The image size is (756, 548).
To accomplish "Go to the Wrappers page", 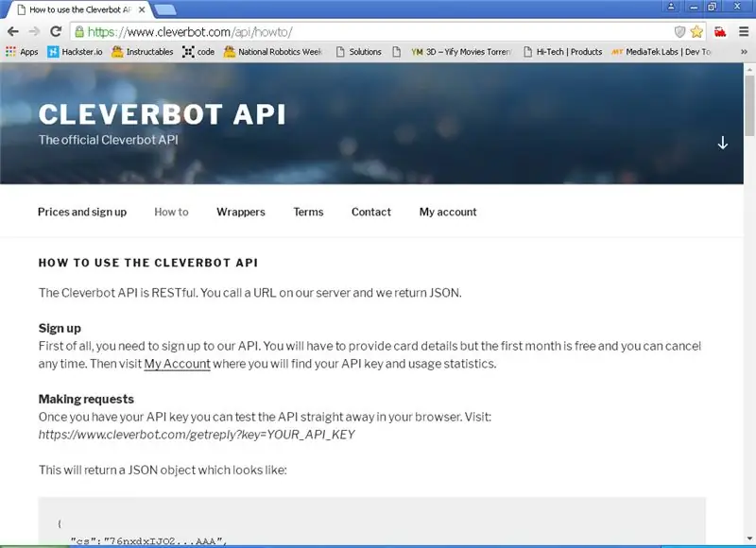I will 241,212.
